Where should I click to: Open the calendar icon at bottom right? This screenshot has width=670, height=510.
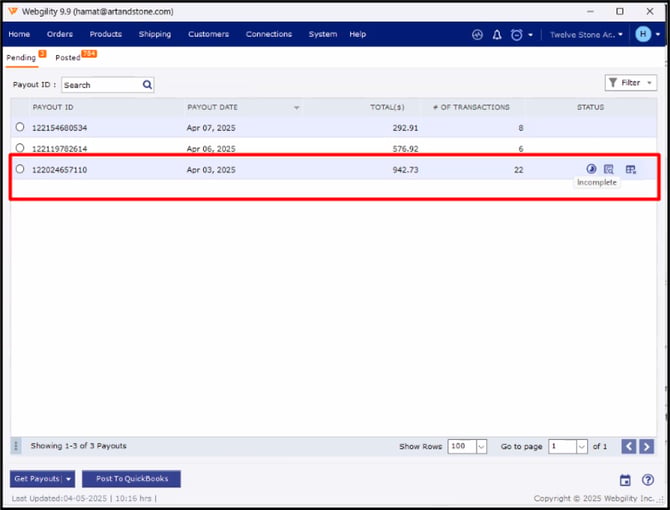[x=625, y=480]
